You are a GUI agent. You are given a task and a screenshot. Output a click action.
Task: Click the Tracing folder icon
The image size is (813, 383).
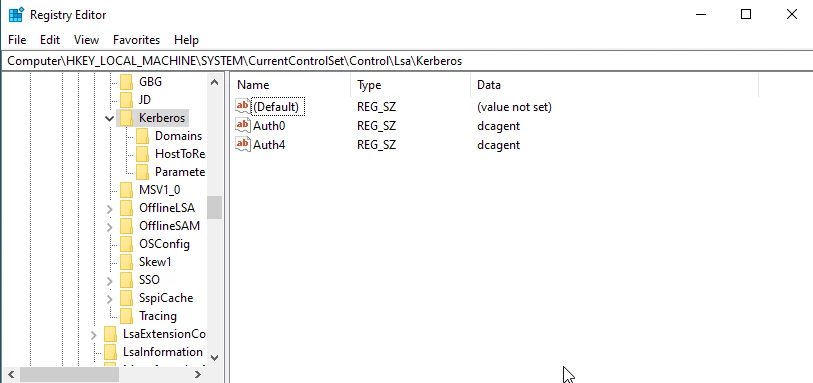[x=126, y=316]
